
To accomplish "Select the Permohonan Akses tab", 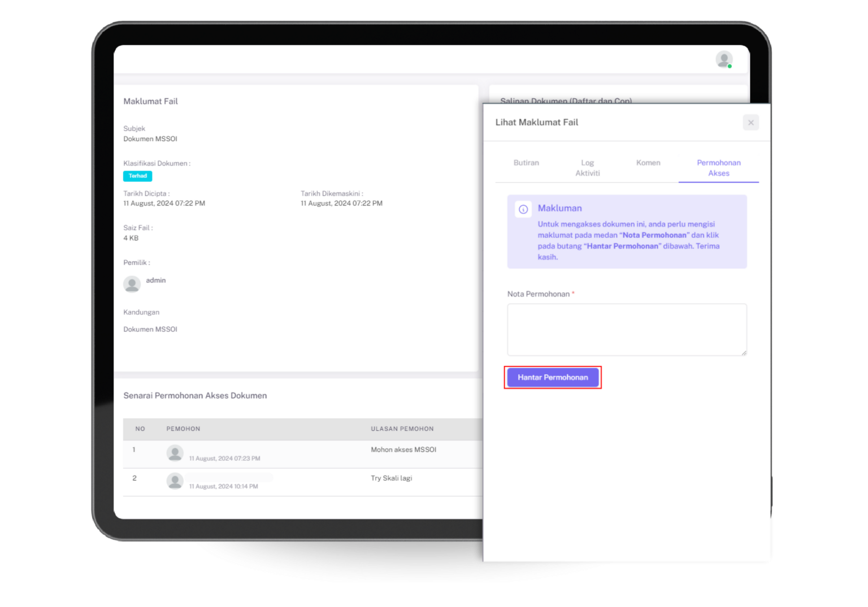I will (718, 168).
